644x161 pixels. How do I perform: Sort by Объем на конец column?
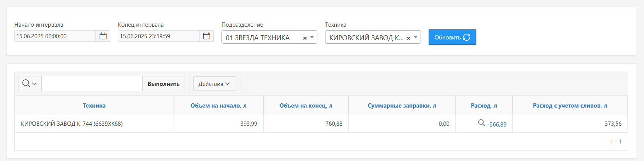(306, 106)
